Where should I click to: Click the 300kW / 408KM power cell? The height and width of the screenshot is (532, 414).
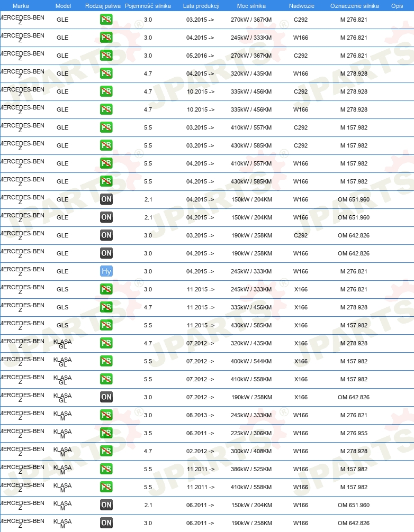click(251, 451)
